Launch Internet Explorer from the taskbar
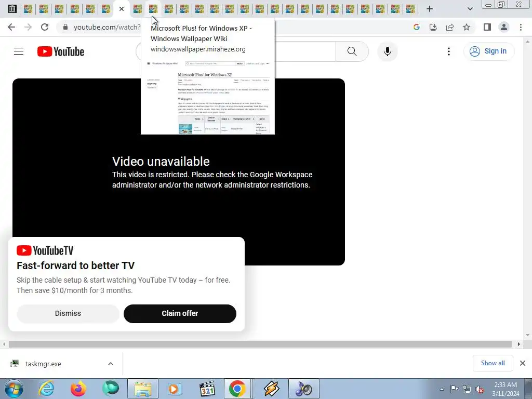532x399 pixels. (x=46, y=389)
